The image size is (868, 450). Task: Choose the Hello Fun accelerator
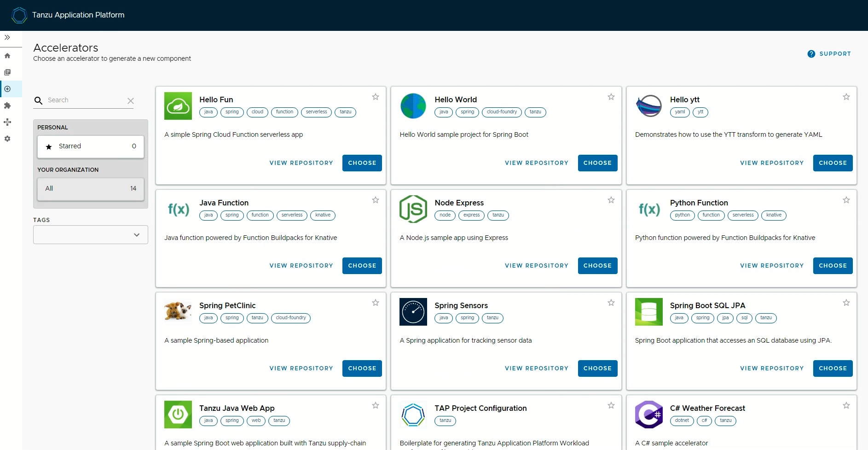pyautogui.click(x=362, y=163)
